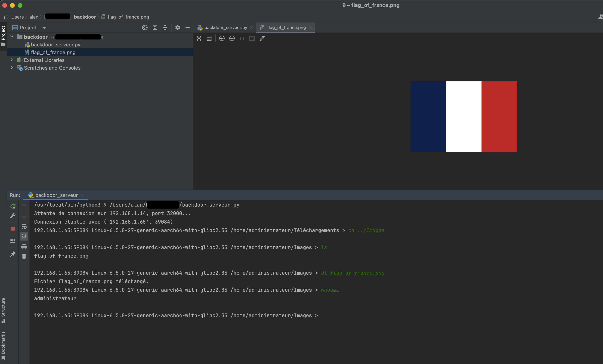Image resolution: width=603 pixels, height=364 pixels.
Task: Click the Print console output icon
Action: click(24, 246)
